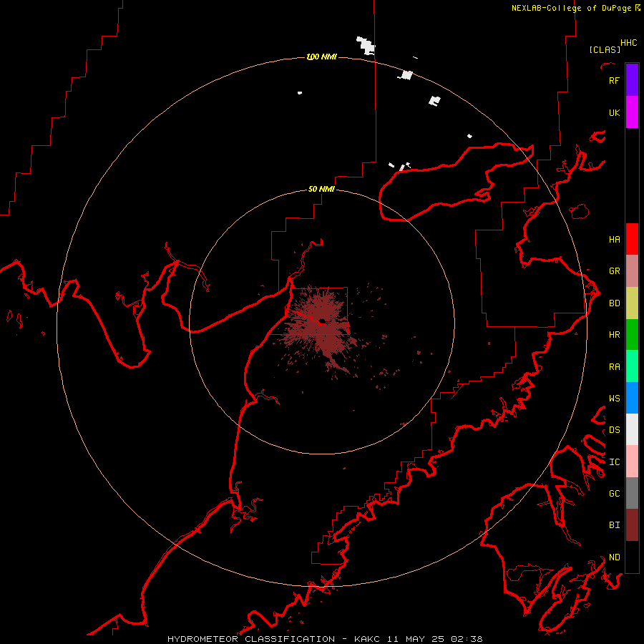Click the BI dark red legend swatch
This screenshot has height=644, width=644.
click(x=632, y=525)
